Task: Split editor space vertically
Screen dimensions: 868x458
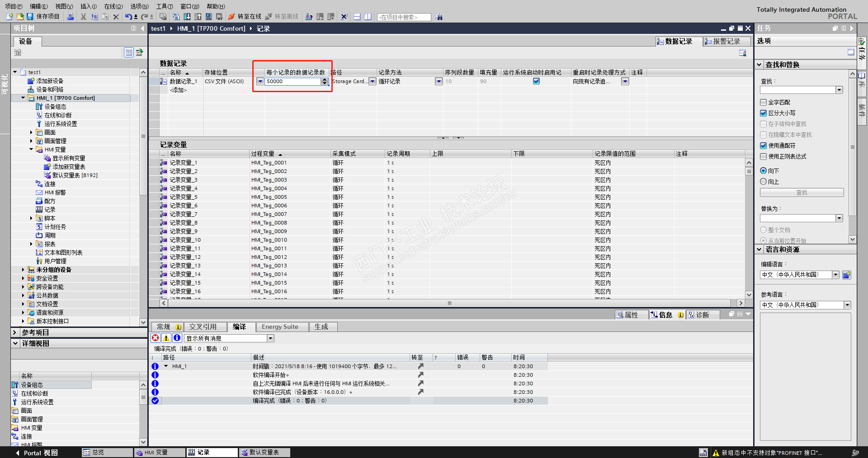Action: click(368, 17)
